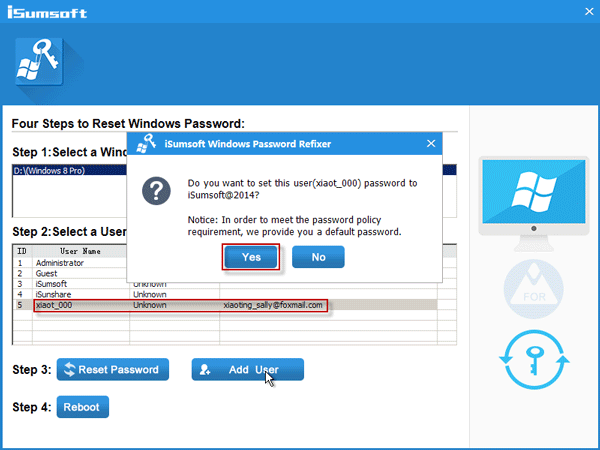Click the User Name column header
The height and width of the screenshot is (450, 600).
(x=80, y=251)
